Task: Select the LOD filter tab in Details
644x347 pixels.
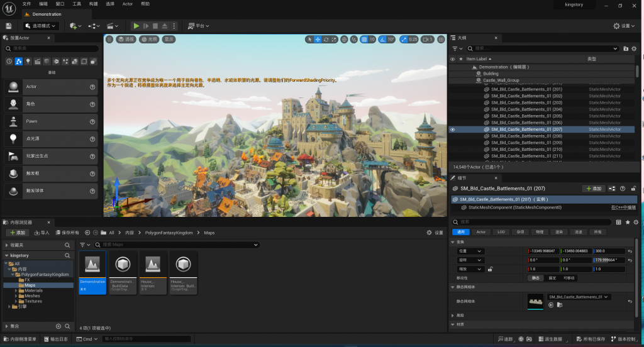Action: click(501, 232)
